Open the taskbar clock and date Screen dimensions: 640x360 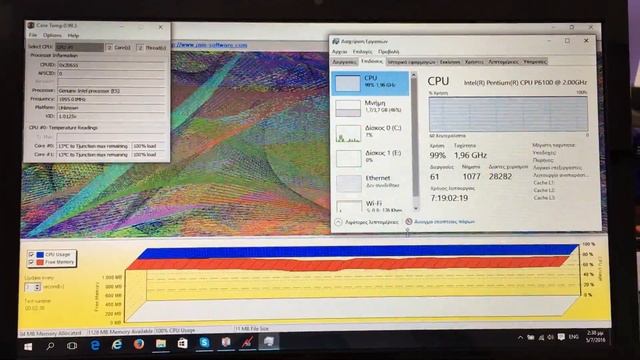point(596,336)
